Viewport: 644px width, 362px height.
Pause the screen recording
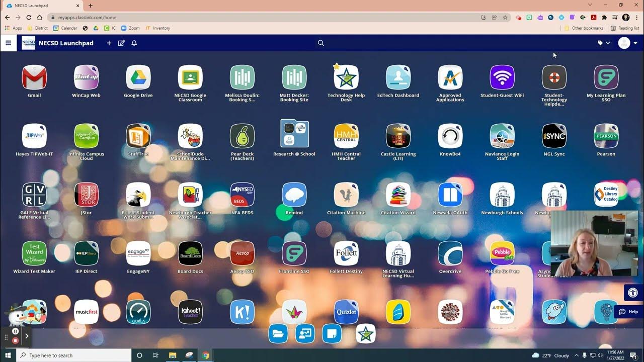pos(16,331)
